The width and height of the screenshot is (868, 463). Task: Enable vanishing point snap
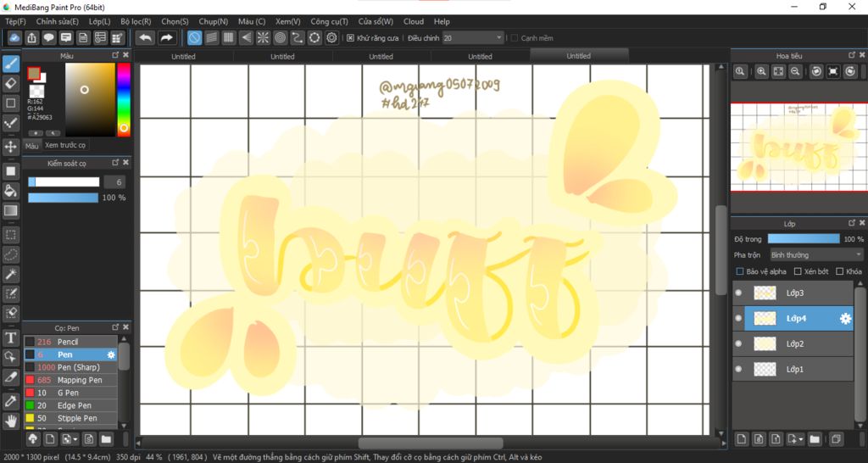coord(246,37)
